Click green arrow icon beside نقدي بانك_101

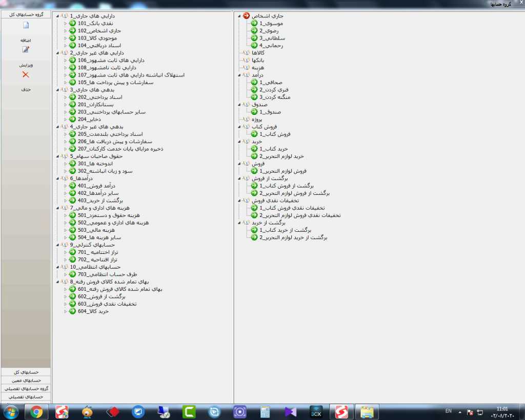click(72, 24)
